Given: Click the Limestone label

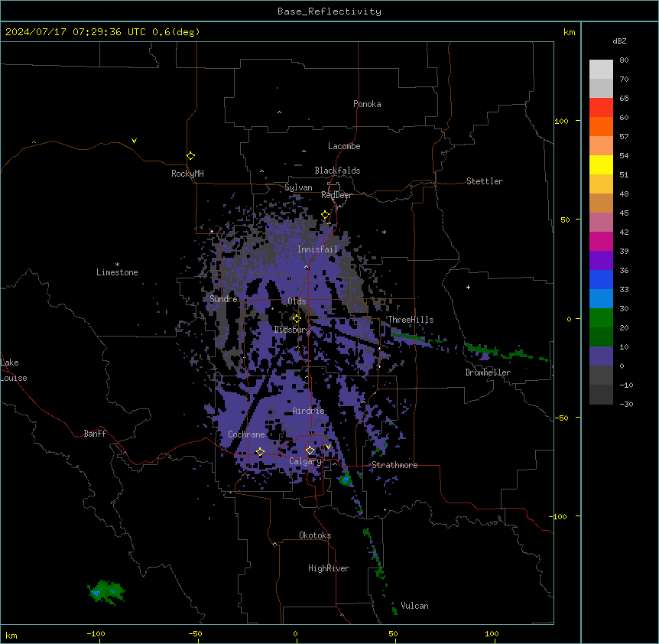Looking at the screenshot, I should pyautogui.click(x=117, y=272).
